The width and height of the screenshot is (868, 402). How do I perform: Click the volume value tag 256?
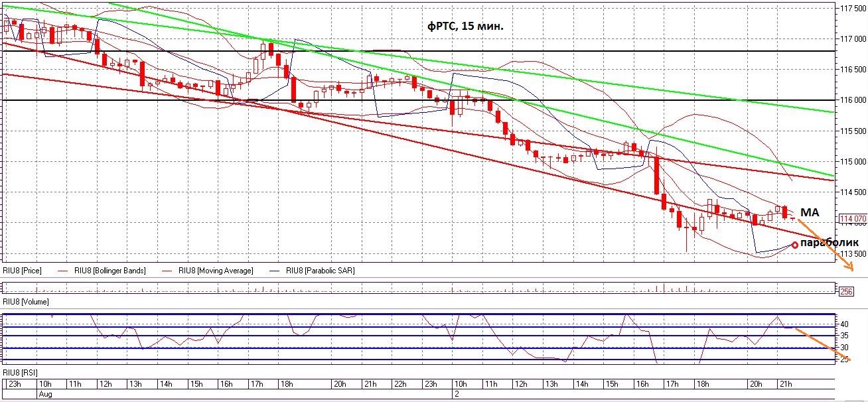pos(846,291)
